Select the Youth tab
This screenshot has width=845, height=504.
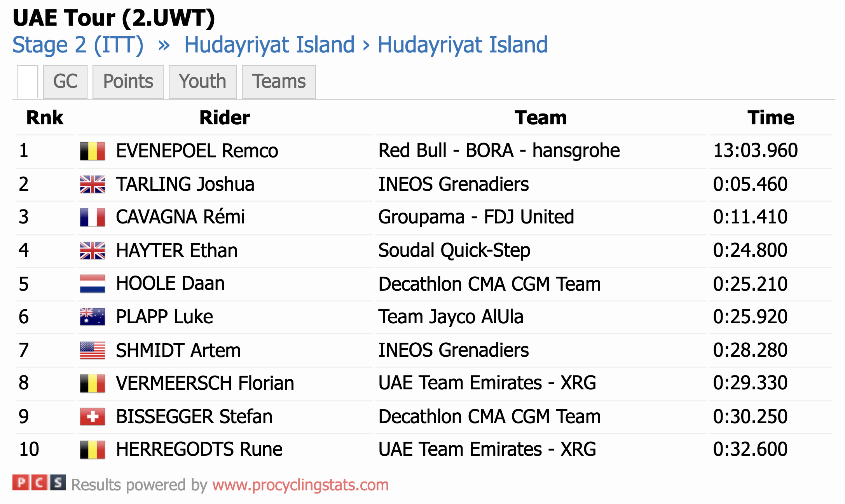click(x=203, y=82)
